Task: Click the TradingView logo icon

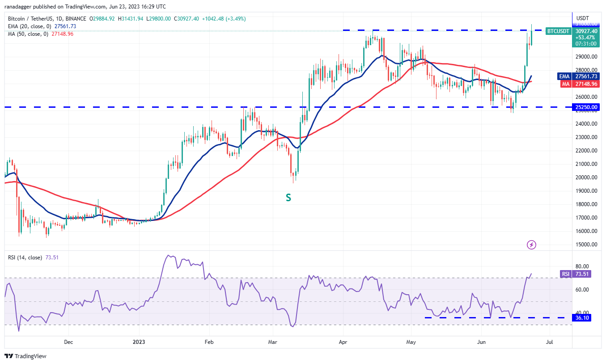Action: (x=9, y=356)
